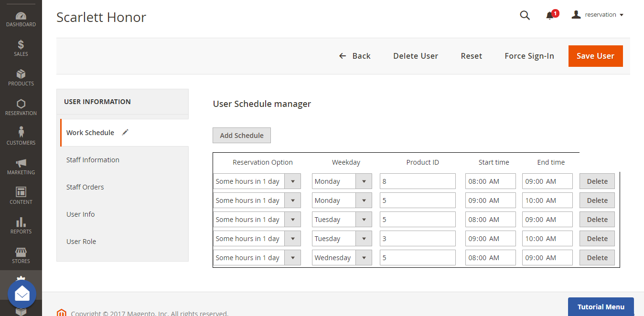Click the User Schedule manager heading
The height and width of the screenshot is (316, 644).
click(x=262, y=104)
